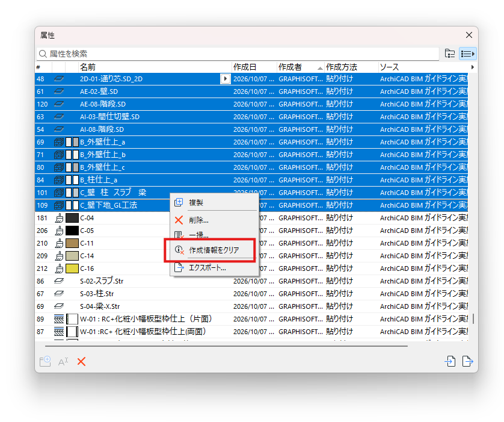504x422 pixels.
Task: Click surface paint icon of C-16 row
Action: (59, 268)
